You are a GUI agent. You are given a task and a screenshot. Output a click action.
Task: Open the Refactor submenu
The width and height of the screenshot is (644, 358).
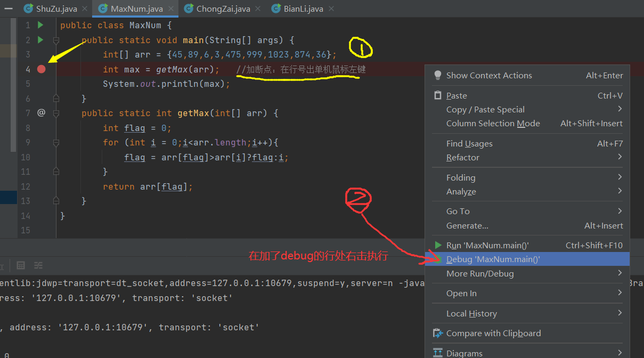point(527,158)
